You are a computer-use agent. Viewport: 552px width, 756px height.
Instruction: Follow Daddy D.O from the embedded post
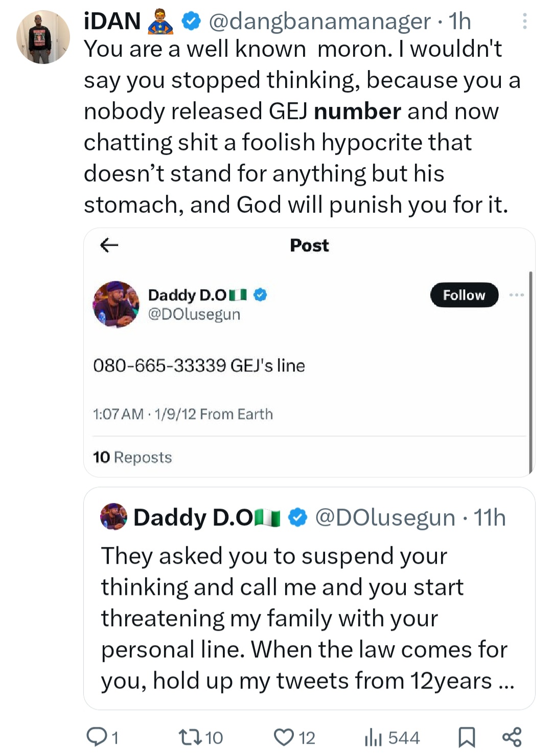464,295
